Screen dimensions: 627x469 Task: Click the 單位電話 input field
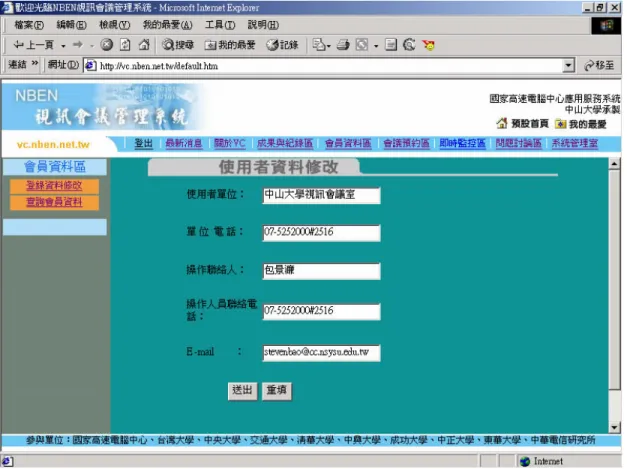pos(321,232)
